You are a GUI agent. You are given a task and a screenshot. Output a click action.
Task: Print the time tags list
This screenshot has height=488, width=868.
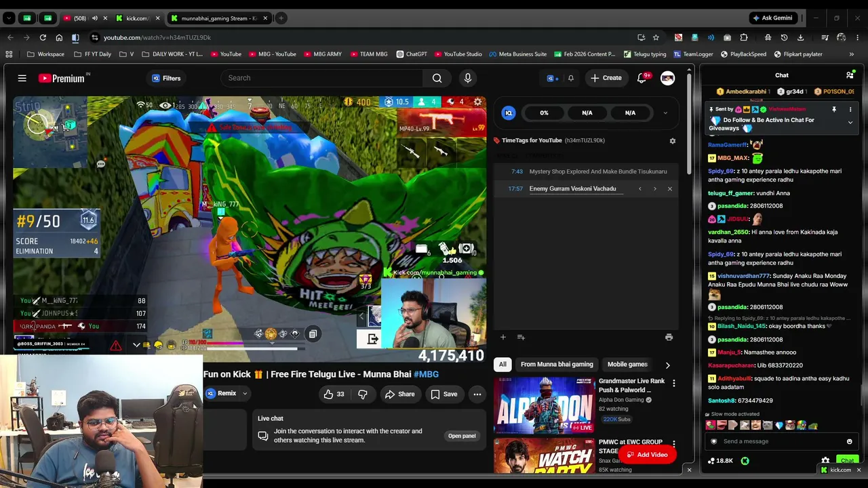pos(669,337)
